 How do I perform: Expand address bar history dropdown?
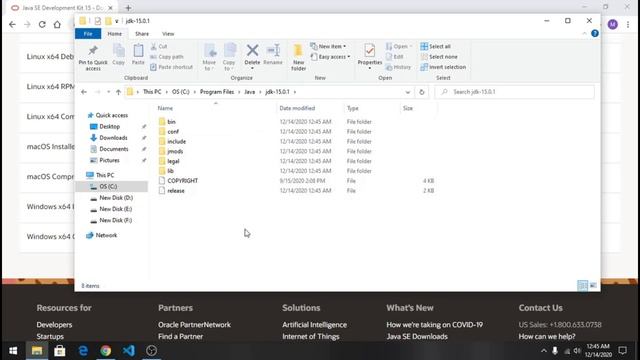(407, 92)
